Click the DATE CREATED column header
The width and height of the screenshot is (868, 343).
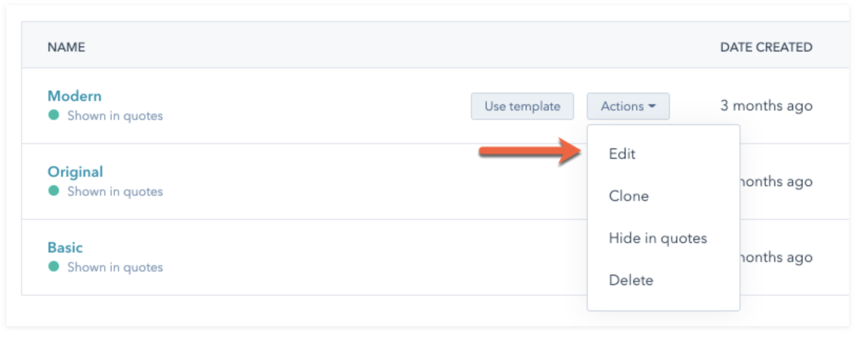coord(766,47)
